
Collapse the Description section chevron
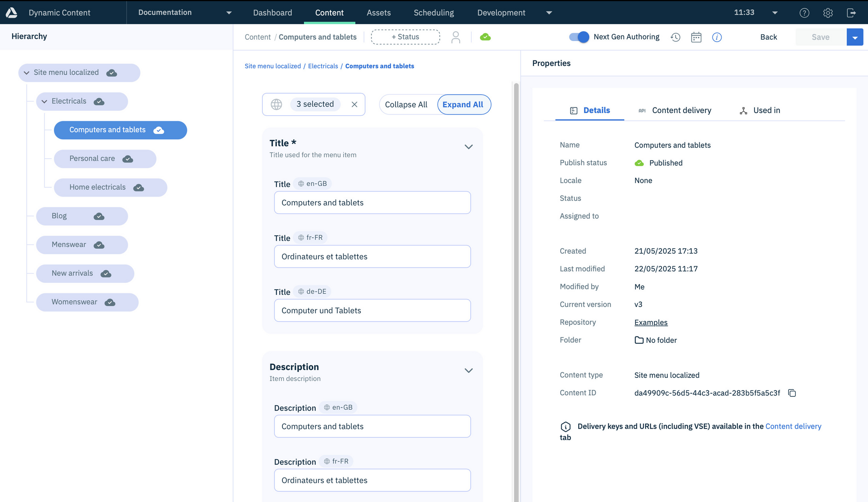tap(468, 371)
